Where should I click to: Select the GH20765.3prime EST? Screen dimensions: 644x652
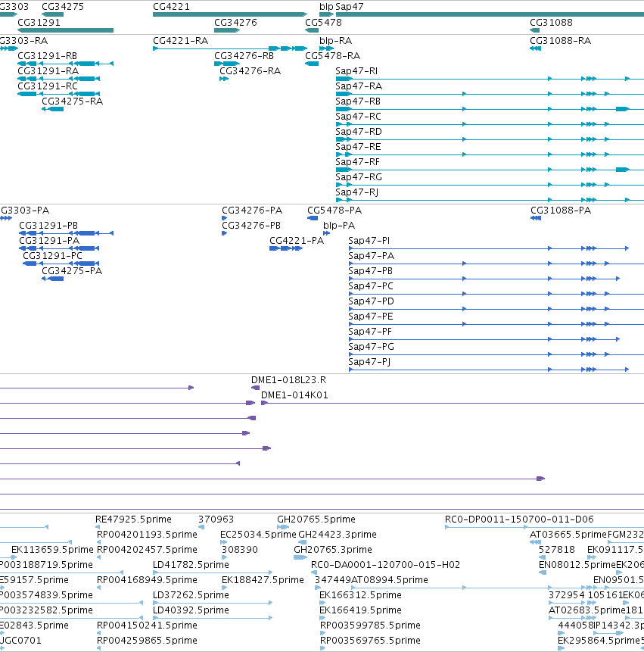pyautogui.click(x=300, y=557)
